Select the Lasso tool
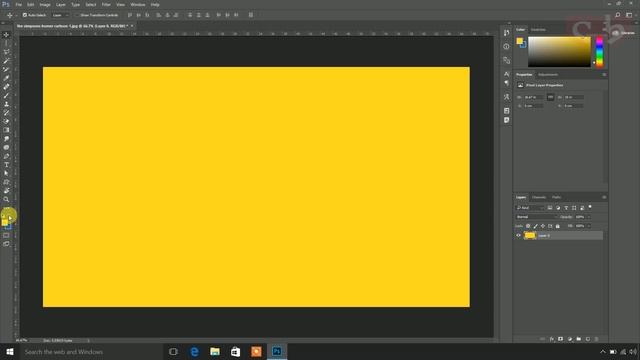Image resolution: width=640 pixels, height=360 pixels. point(6,52)
